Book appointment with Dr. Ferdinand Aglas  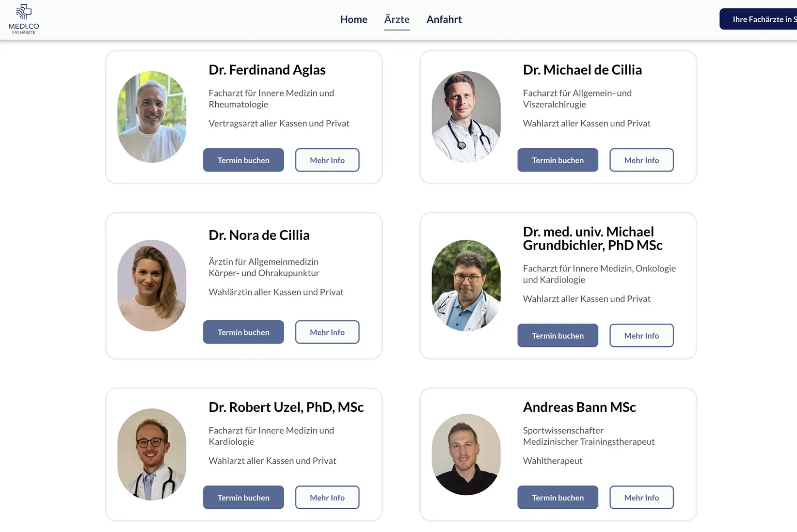pos(243,160)
